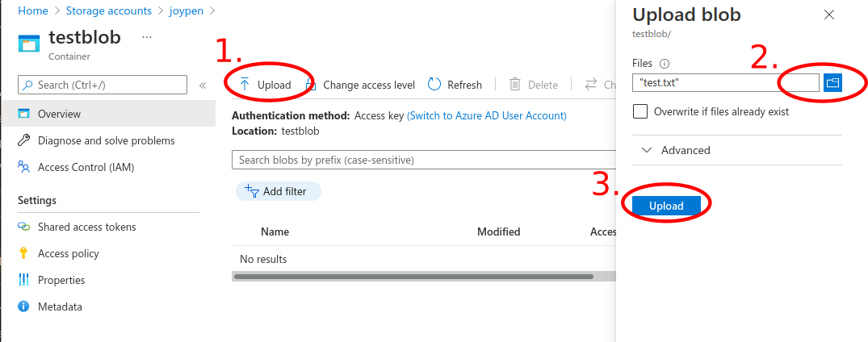
Task: Click the Overview sidebar icon
Action: point(23,114)
